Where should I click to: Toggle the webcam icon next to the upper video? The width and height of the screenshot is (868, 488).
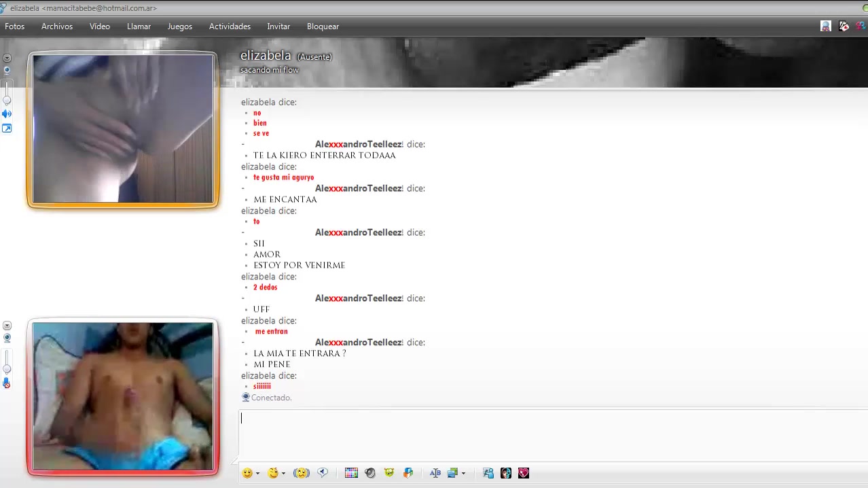[x=7, y=70]
